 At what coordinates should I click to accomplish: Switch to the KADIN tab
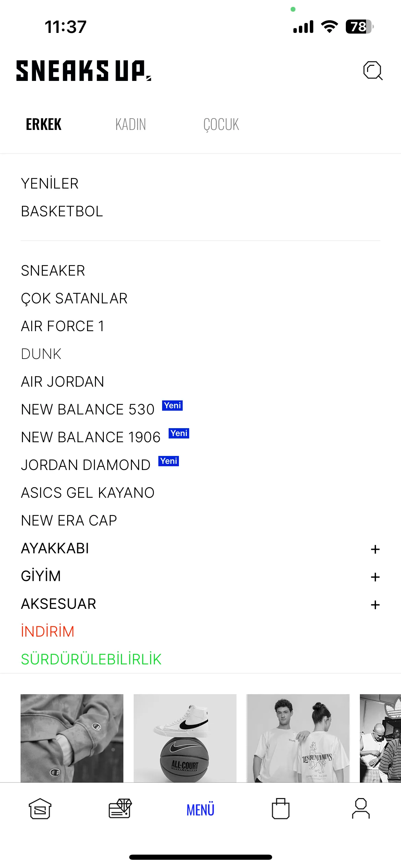click(x=131, y=124)
